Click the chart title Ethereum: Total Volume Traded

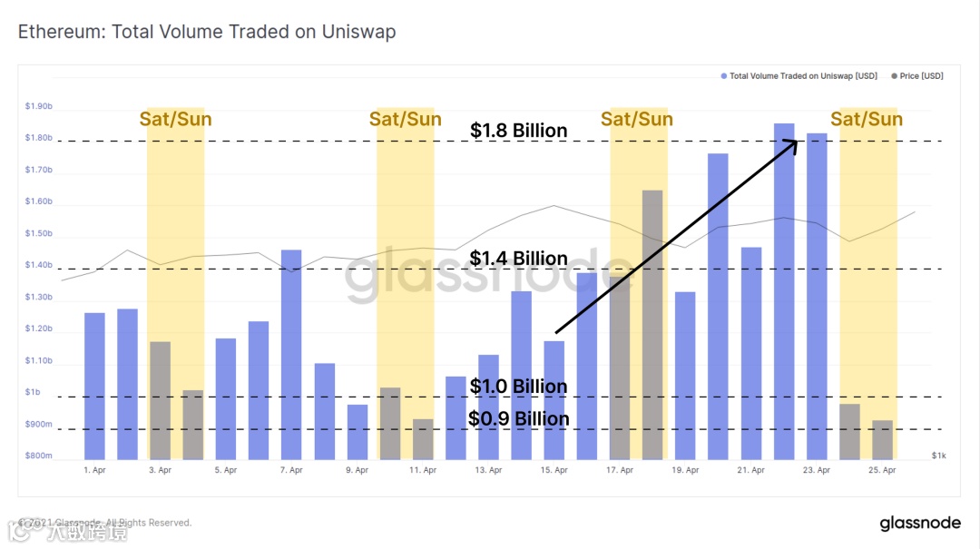coord(207,32)
